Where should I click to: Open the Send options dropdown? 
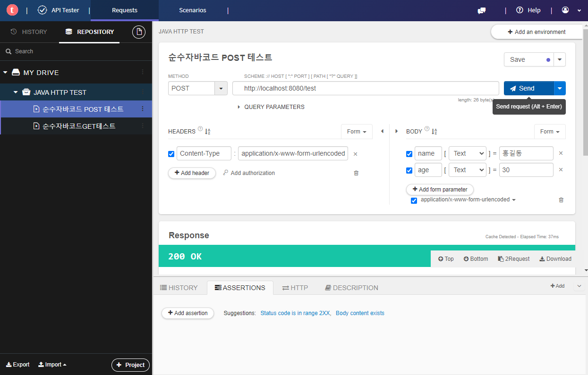tap(560, 88)
